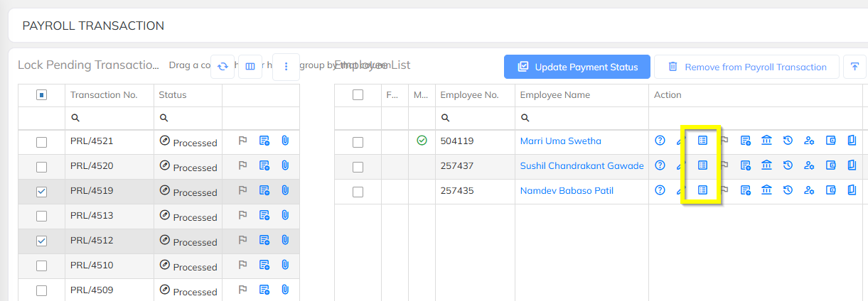Click Update Payment Status button
Viewport: 868px width, 301px height.
pyautogui.click(x=577, y=67)
